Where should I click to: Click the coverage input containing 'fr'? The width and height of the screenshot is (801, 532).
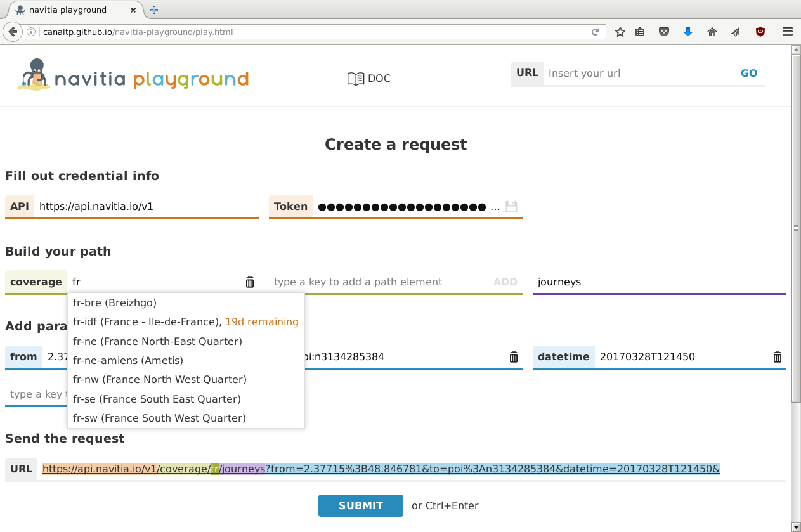point(154,282)
